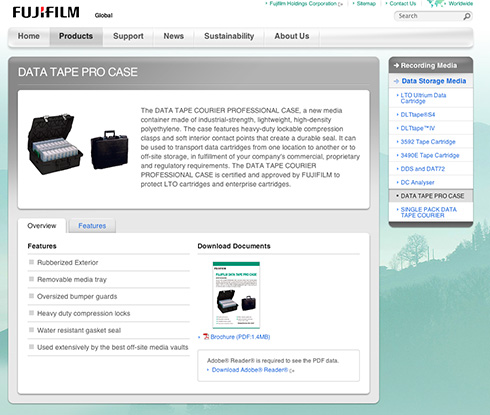Click the open tape case product photo
Viewport: 490px width, 415px height.
pyautogui.click(x=55, y=144)
